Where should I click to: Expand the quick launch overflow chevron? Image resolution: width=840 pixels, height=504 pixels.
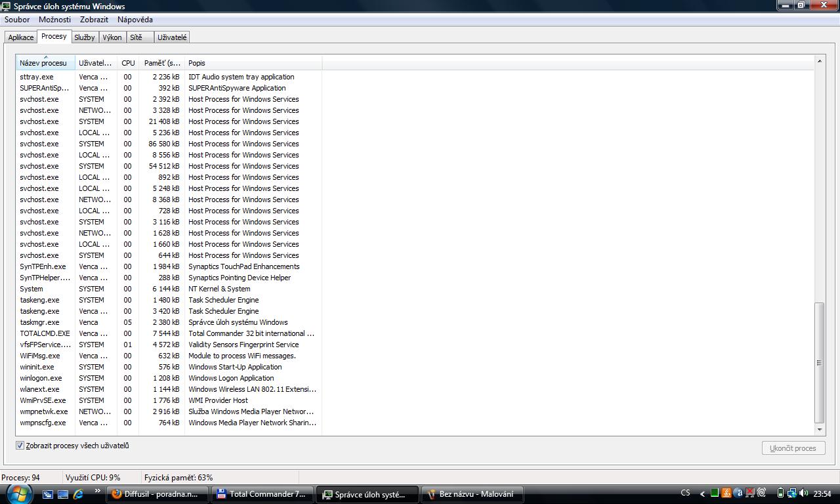[98, 491]
